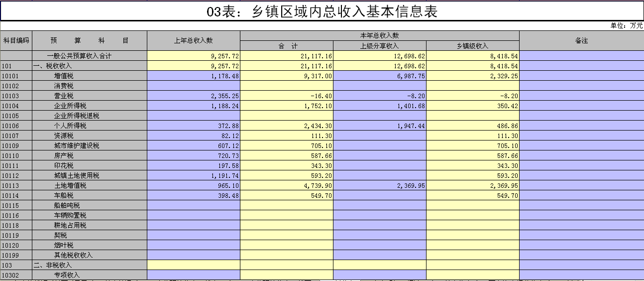The height and width of the screenshot is (281, 644).
Task: Click the 预算科目 column header
Action: point(90,41)
